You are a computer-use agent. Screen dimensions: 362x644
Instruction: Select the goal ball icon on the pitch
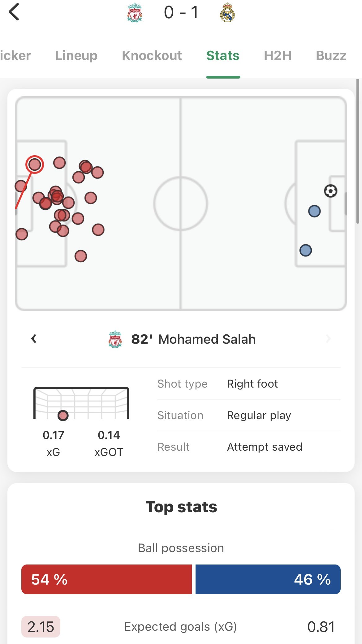click(330, 191)
